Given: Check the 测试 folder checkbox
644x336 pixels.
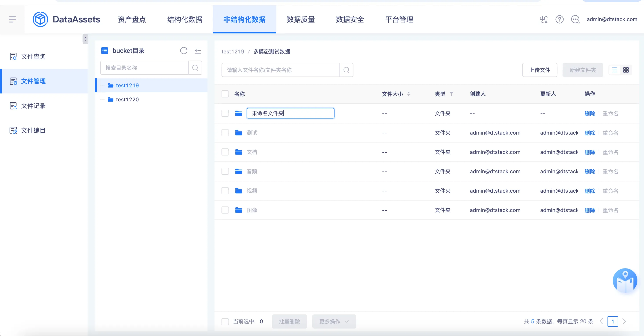Looking at the screenshot, I should click(225, 133).
